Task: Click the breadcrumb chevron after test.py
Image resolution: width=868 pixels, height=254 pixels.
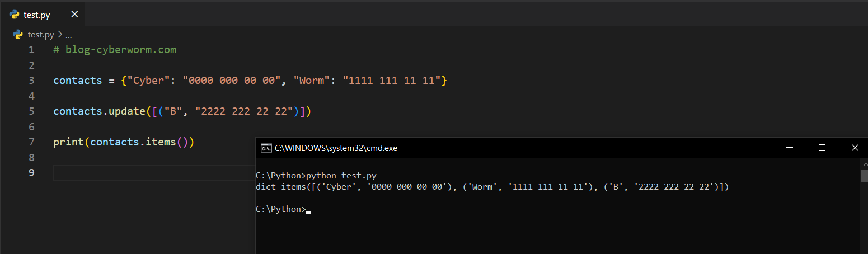Action: point(60,35)
